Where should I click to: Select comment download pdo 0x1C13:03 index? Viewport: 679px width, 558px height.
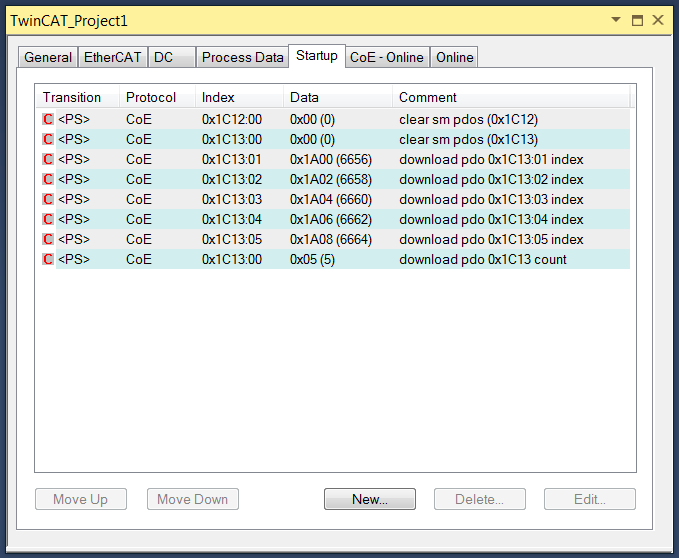491,199
